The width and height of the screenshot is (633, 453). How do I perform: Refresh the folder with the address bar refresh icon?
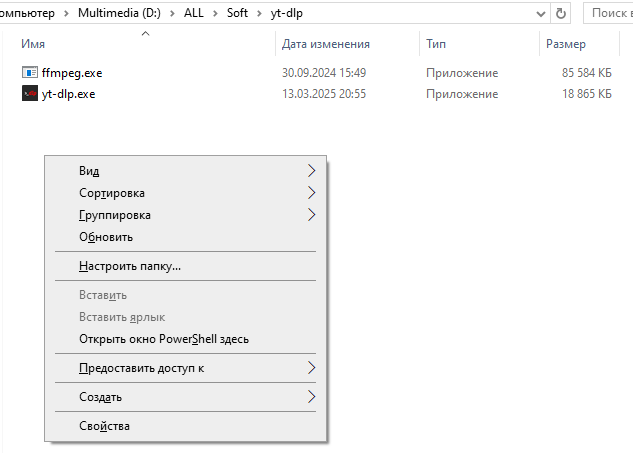(x=561, y=13)
